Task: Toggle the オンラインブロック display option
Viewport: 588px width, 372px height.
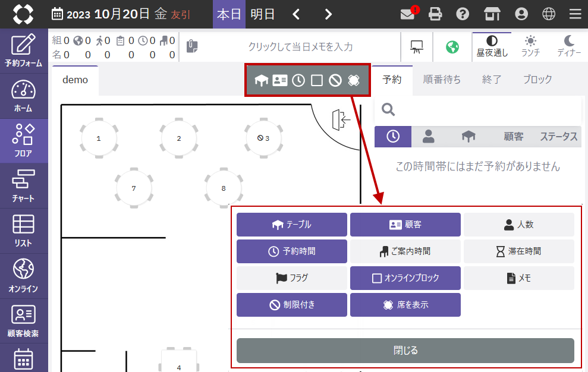Action: pyautogui.click(x=405, y=278)
